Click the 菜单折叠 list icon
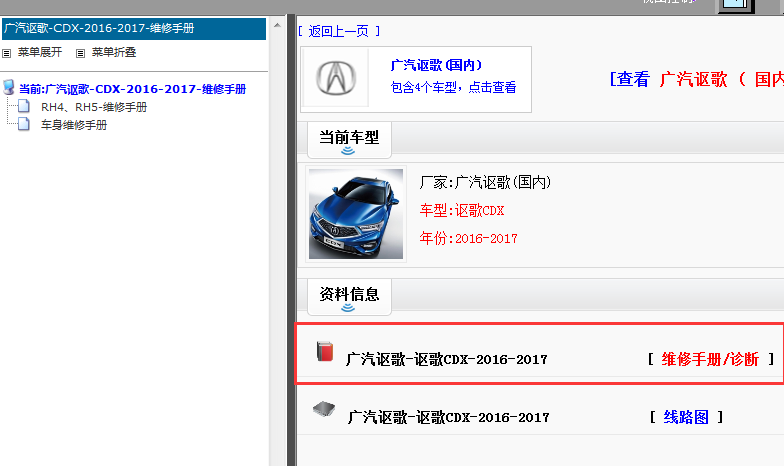 pos(80,53)
